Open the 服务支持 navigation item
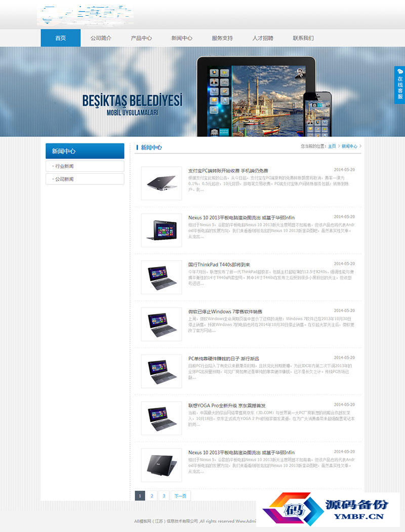 click(x=222, y=38)
